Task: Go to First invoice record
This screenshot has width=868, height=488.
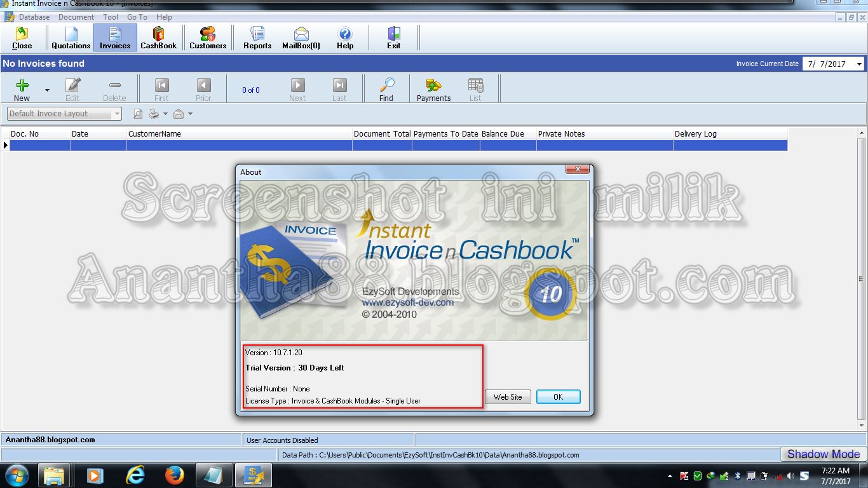Action: click(x=161, y=90)
